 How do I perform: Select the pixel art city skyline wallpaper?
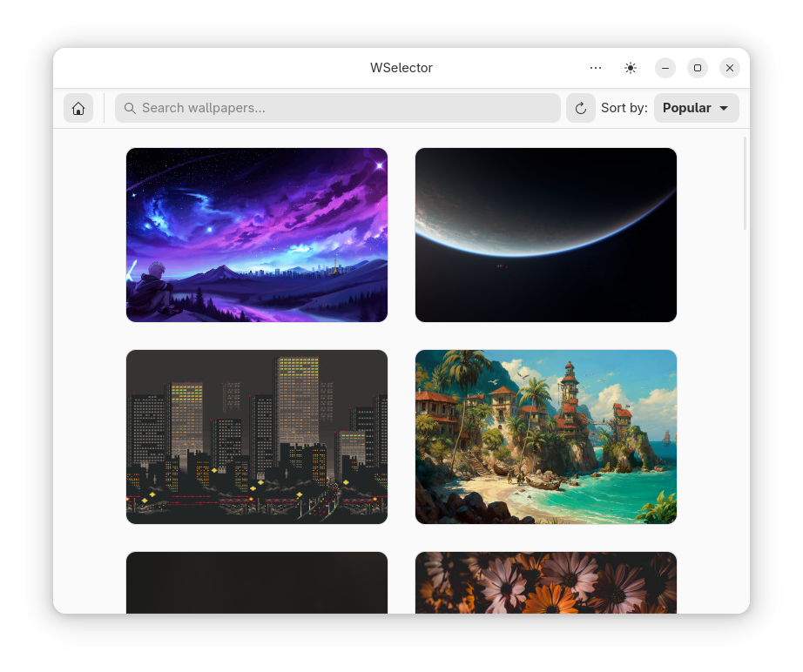(x=257, y=437)
